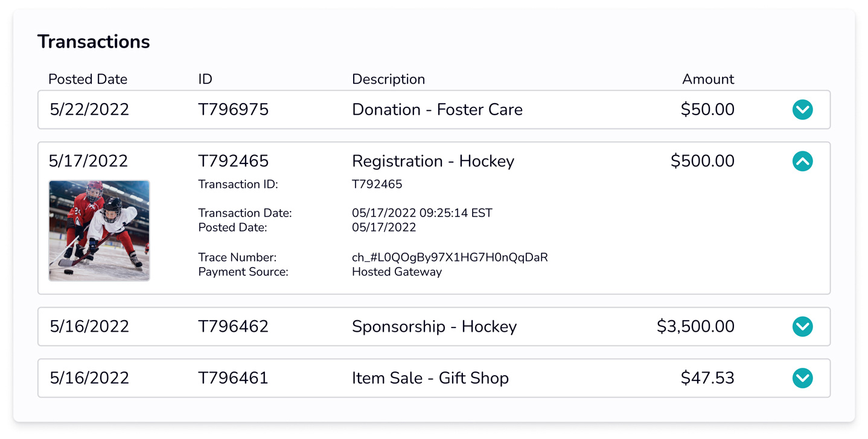Click the $47.53 amount
The width and height of the screenshot is (868, 439).
click(x=707, y=378)
